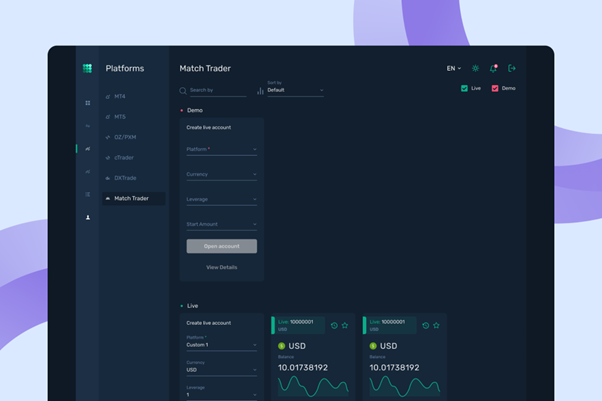Click the green dollar coin on the right card
Screen dimensions: 602x401
pos(373,346)
